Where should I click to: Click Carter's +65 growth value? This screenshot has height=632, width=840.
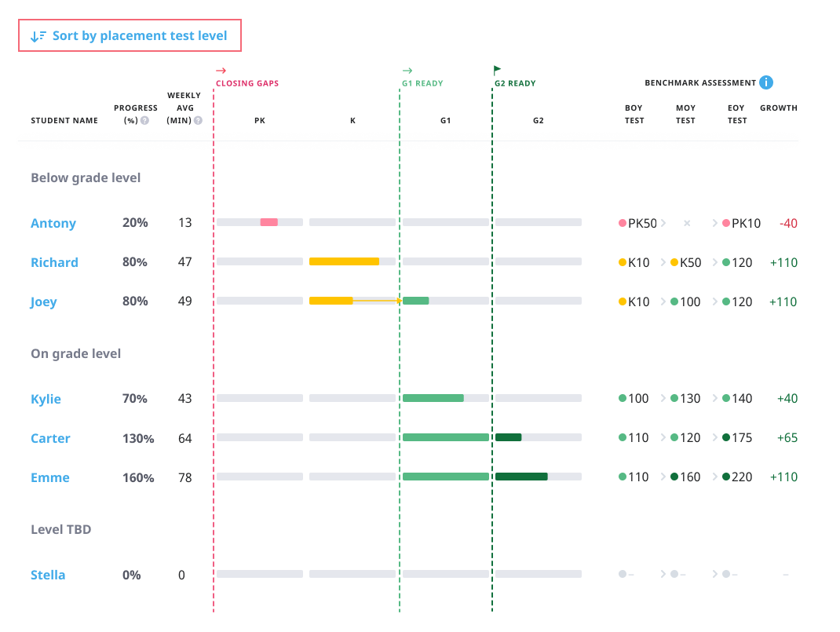tap(787, 438)
